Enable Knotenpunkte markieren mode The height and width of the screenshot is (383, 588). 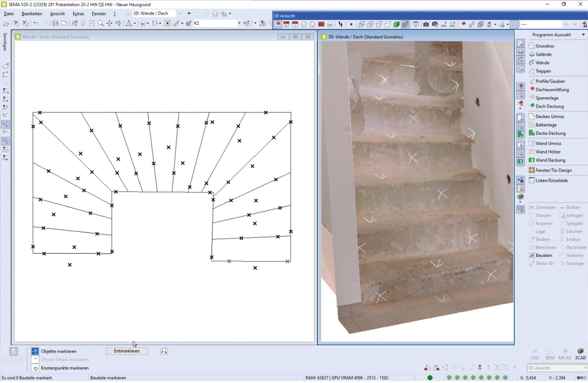pos(35,368)
